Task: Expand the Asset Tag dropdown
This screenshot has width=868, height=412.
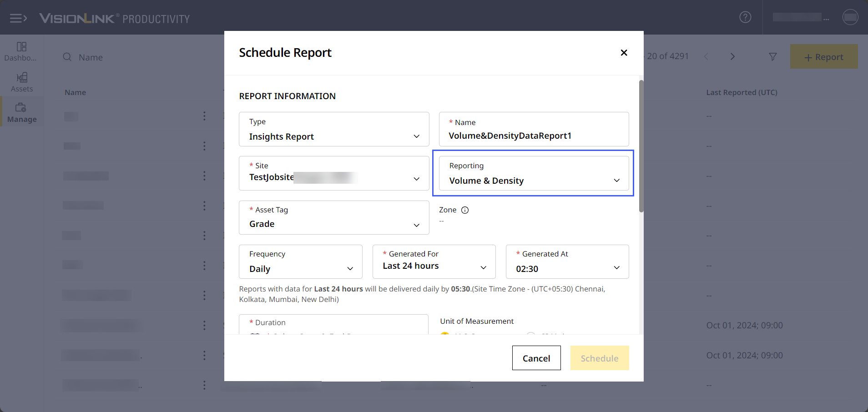Action: point(333,218)
